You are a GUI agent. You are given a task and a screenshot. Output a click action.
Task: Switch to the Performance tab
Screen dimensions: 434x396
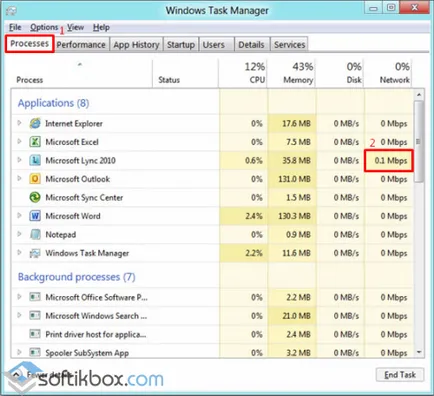81,45
